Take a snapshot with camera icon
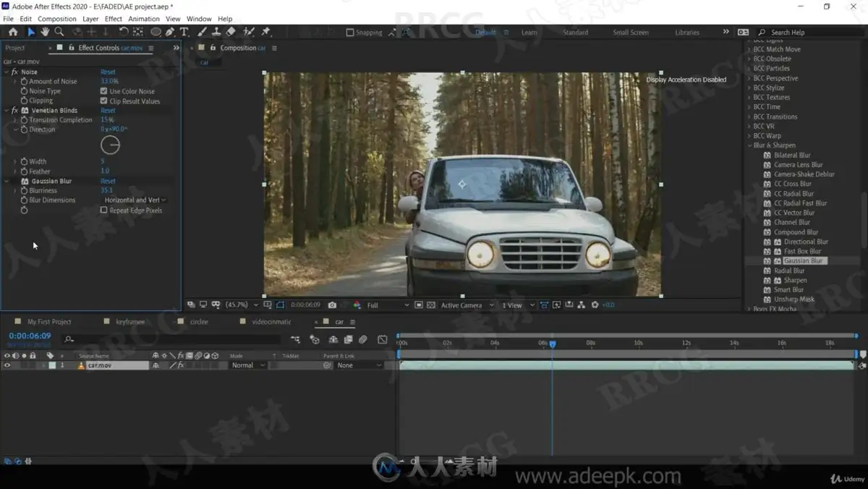This screenshot has width=868, height=489. pos(332,305)
